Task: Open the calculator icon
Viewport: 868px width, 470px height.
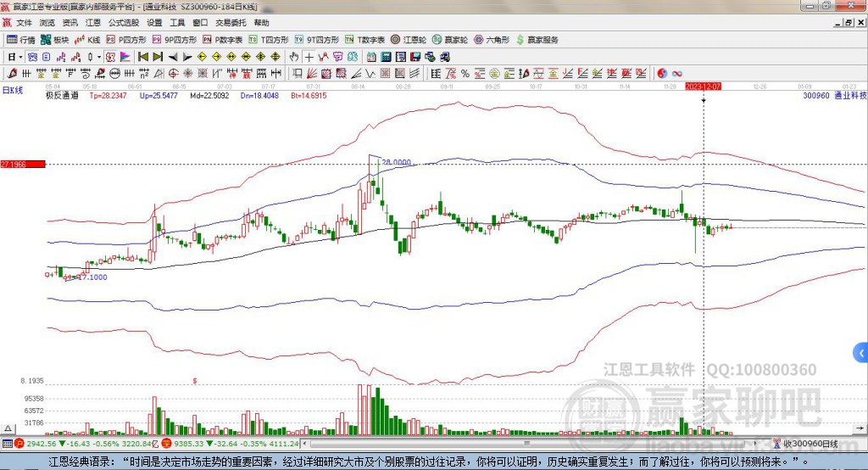Action: point(386,57)
